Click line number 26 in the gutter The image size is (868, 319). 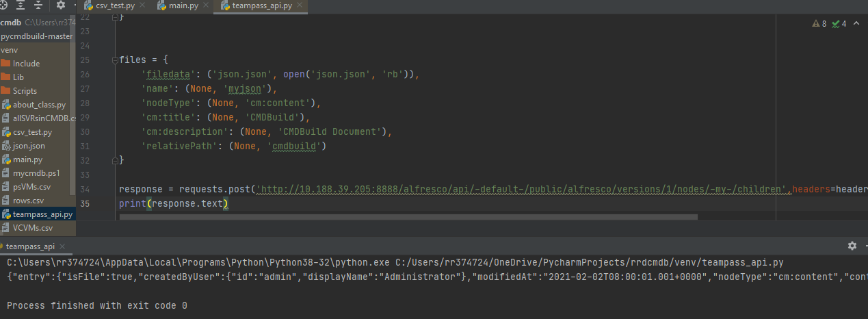85,74
